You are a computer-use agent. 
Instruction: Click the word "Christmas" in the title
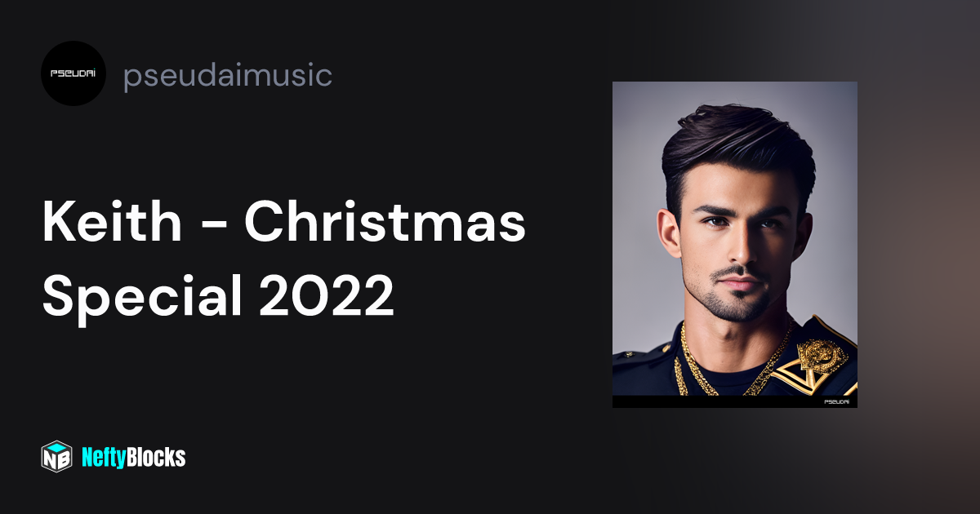pyautogui.click(x=385, y=224)
